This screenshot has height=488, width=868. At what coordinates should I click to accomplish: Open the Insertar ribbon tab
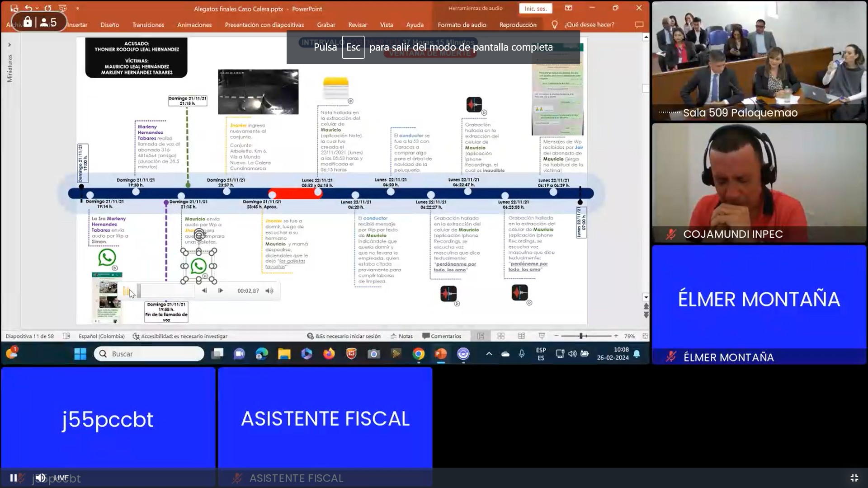click(x=77, y=25)
